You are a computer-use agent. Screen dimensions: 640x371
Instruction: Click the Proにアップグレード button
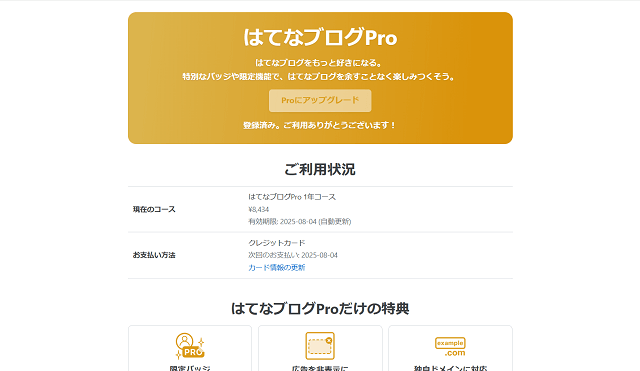tap(320, 100)
